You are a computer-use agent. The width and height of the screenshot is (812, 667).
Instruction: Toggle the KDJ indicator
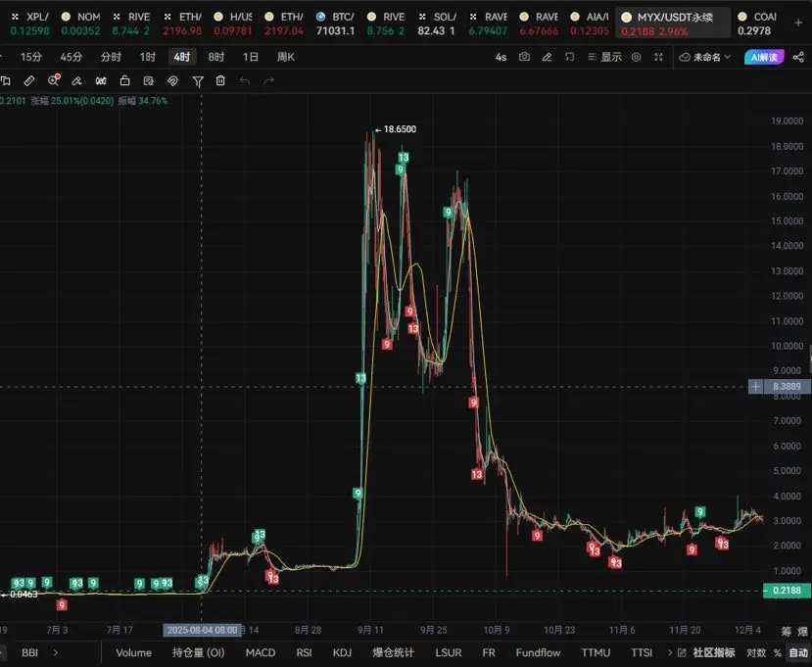tap(342, 652)
